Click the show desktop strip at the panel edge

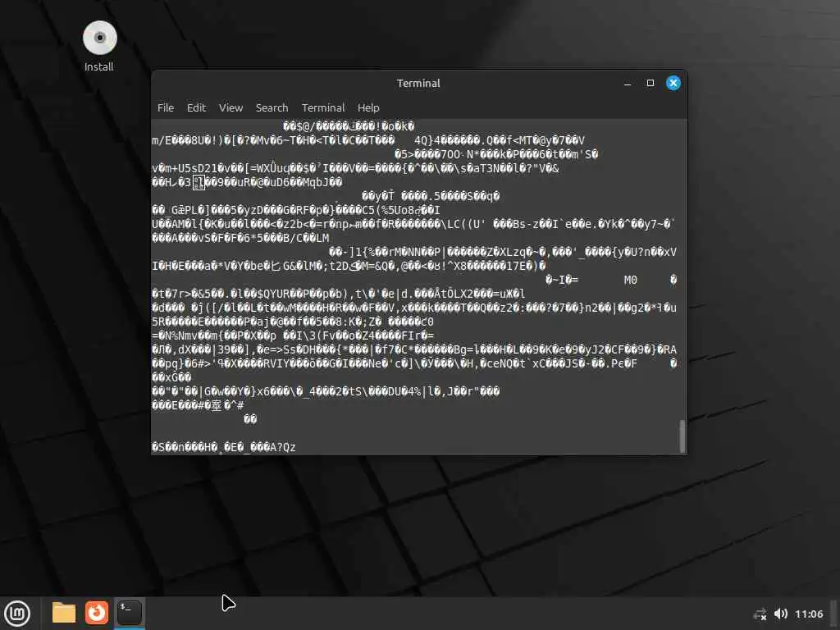[x=834, y=614]
